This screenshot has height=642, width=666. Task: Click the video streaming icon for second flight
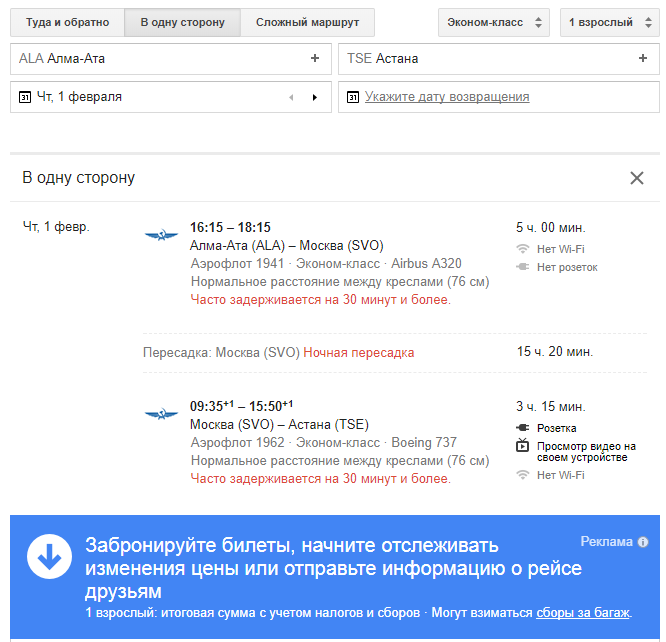pos(522,446)
